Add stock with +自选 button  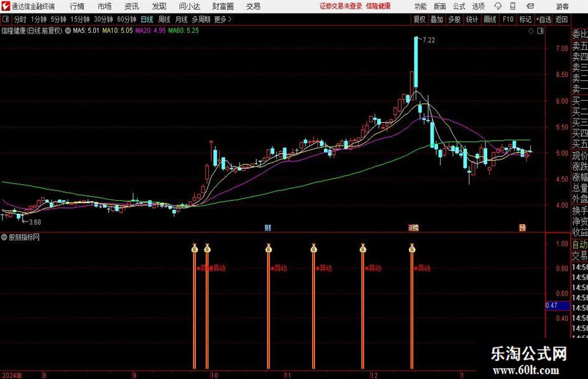[x=544, y=19]
